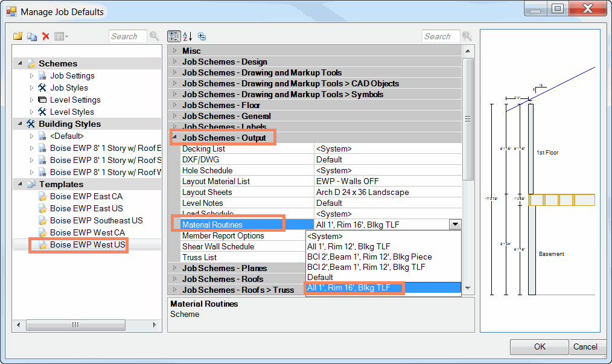Collapse the Schemes tree group
The width and height of the screenshot is (612, 364).
tap(20, 63)
